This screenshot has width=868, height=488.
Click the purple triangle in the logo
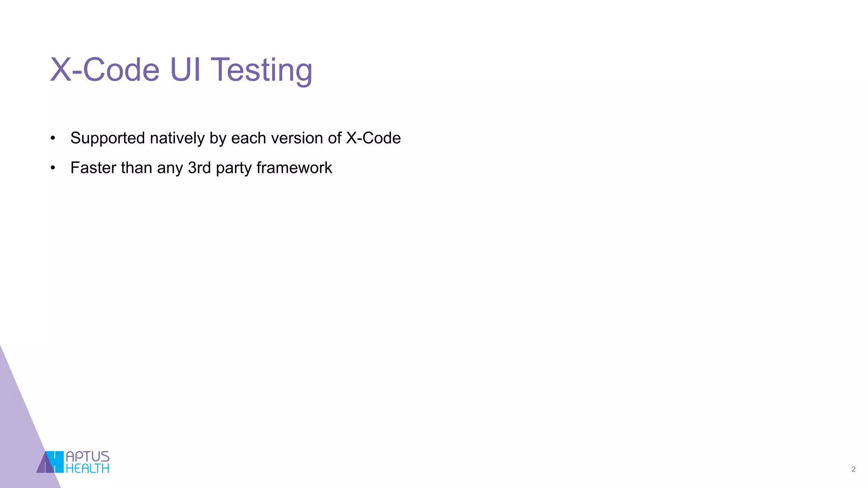tap(42, 466)
